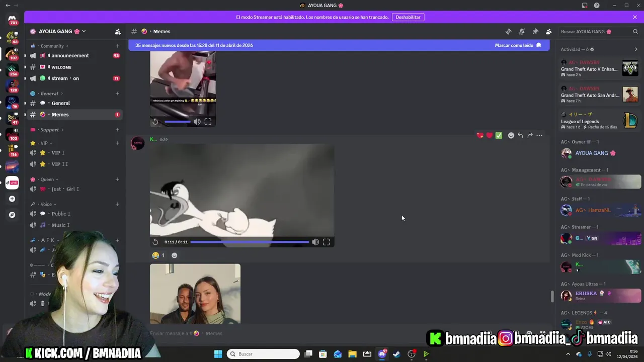Toggle notification settings bell icon

(x=522, y=31)
